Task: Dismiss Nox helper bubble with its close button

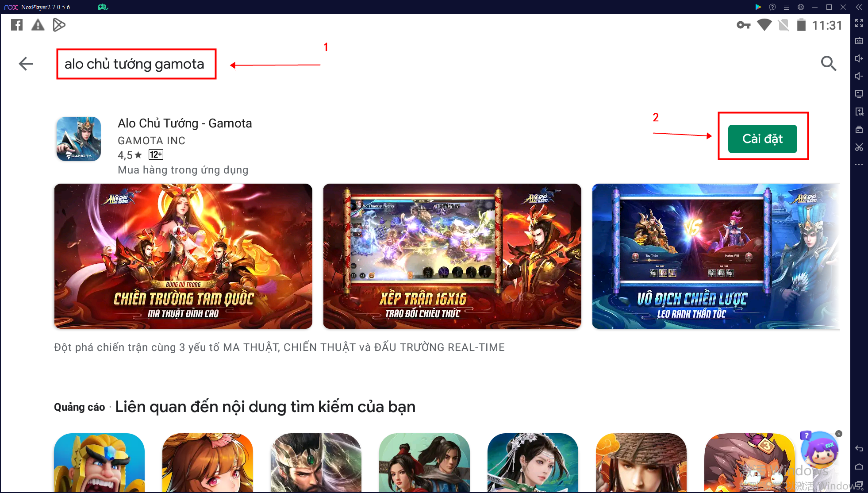Action: pyautogui.click(x=839, y=434)
